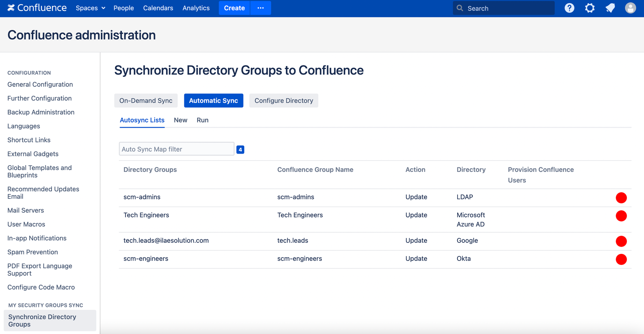
Task: Click the Okta directory cell
Action: coord(464,259)
